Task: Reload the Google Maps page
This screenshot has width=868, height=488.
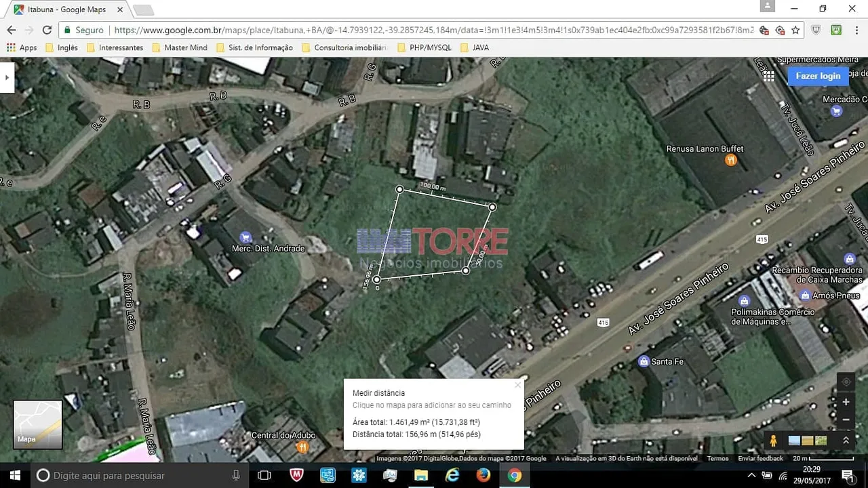Action: (x=47, y=30)
